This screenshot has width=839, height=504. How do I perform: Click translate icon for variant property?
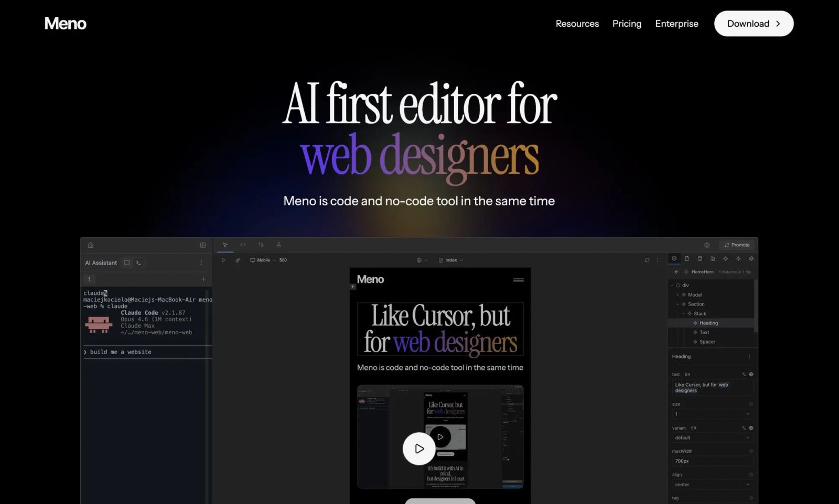744,428
